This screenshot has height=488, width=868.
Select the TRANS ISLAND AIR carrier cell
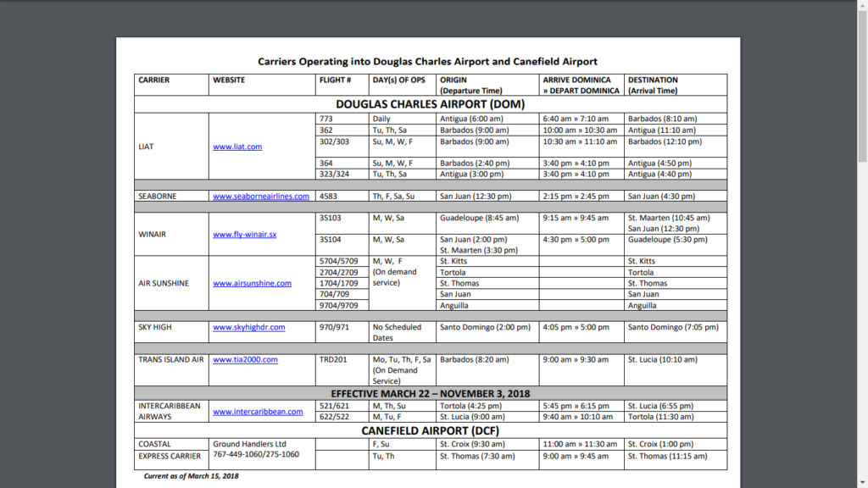pyautogui.click(x=171, y=370)
